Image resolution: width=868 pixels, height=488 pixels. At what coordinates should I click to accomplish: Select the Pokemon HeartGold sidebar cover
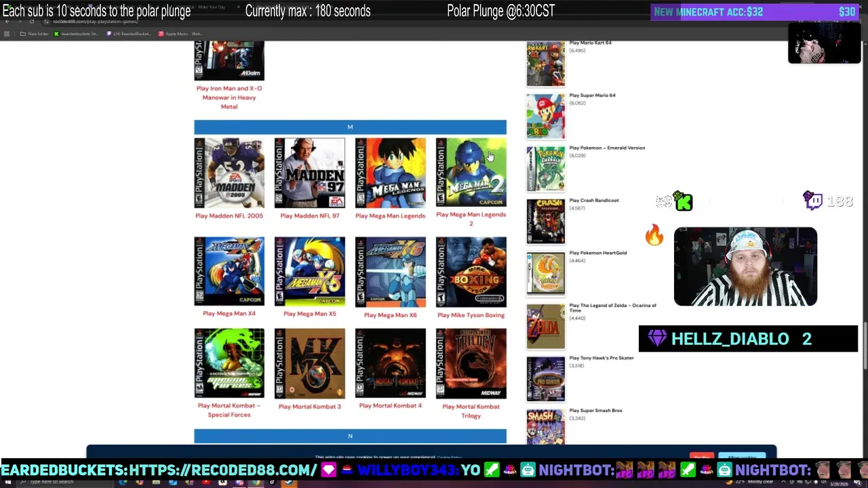[x=546, y=274]
